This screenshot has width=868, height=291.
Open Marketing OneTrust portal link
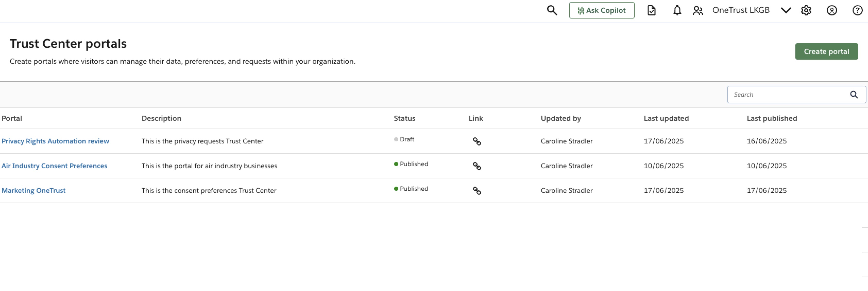33,190
